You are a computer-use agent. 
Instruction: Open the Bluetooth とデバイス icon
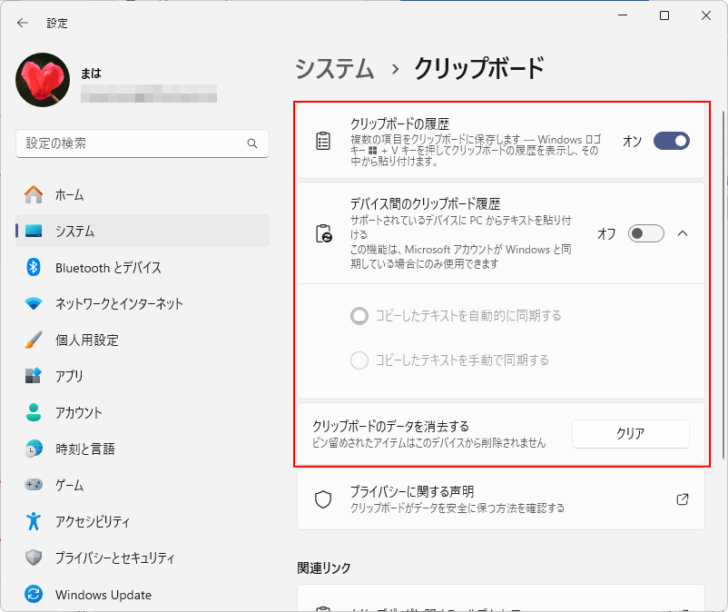coord(33,267)
